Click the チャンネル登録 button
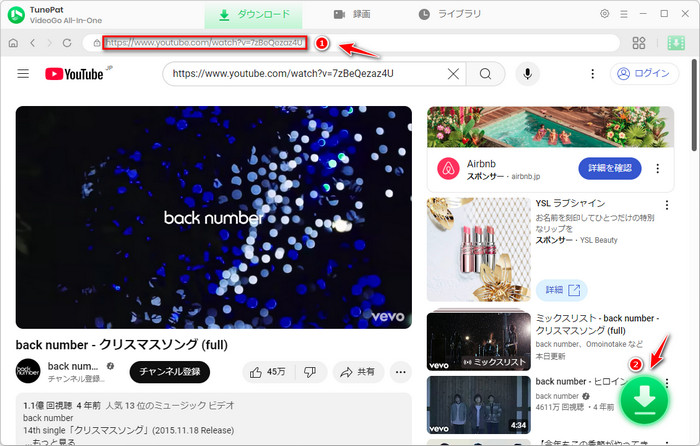 coord(170,372)
